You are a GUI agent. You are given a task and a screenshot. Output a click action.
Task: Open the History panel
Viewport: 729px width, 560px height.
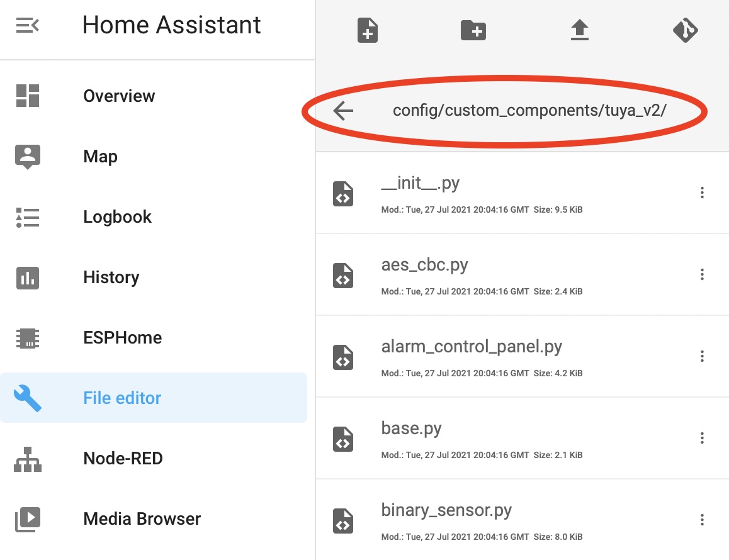pyautogui.click(x=154, y=277)
